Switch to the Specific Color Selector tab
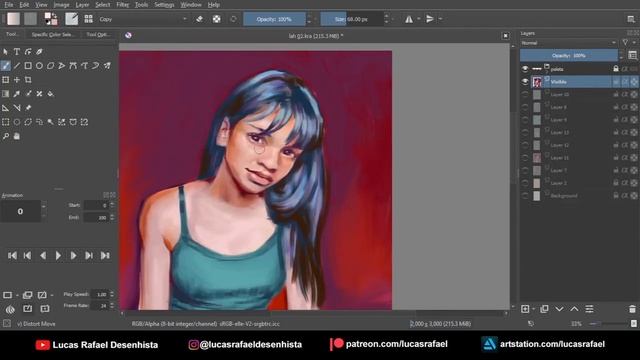This screenshot has height=360, width=640. point(52,35)
